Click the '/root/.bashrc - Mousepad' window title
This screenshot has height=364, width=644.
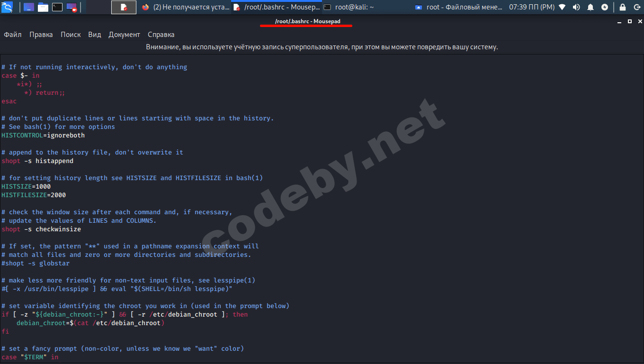[x=307, y=21]
